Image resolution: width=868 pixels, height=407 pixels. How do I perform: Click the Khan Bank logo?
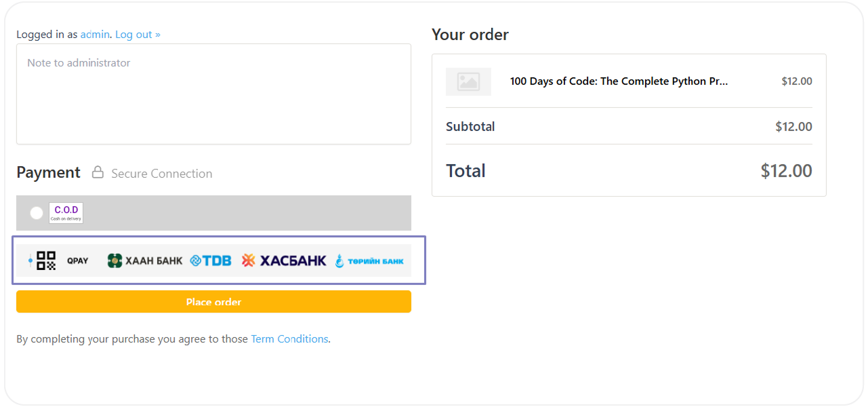pos(145,260)
